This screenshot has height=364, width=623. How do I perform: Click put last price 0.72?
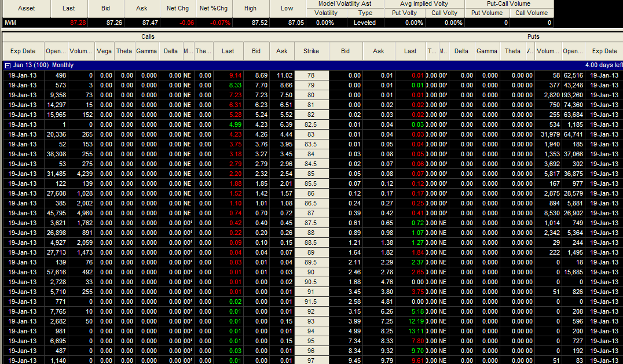tap(417, 223)
